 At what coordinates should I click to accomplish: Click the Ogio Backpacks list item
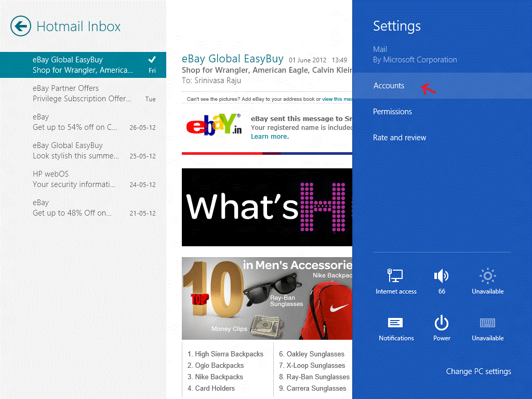pos(216,365)
